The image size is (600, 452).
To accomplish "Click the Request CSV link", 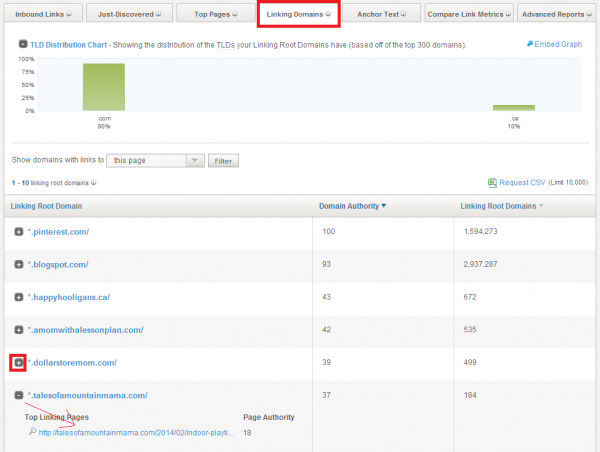I will tap(522, 183).
